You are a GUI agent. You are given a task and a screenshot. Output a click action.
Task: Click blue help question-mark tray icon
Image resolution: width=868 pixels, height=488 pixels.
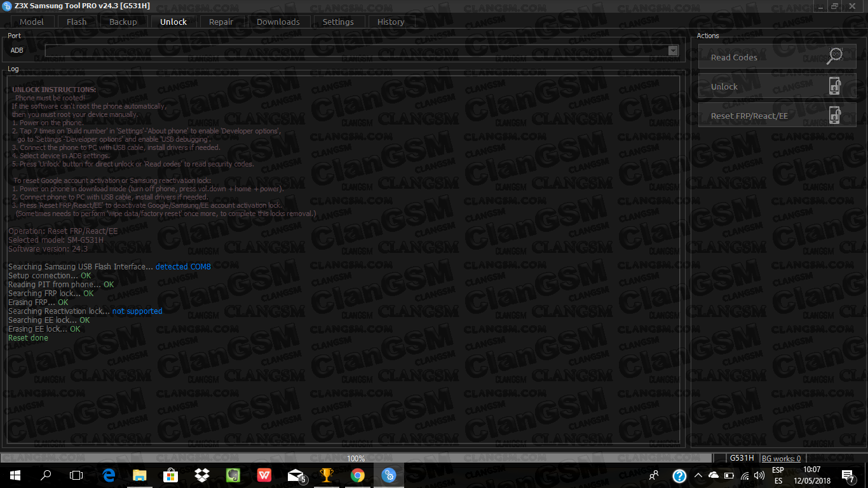[679, 475]
